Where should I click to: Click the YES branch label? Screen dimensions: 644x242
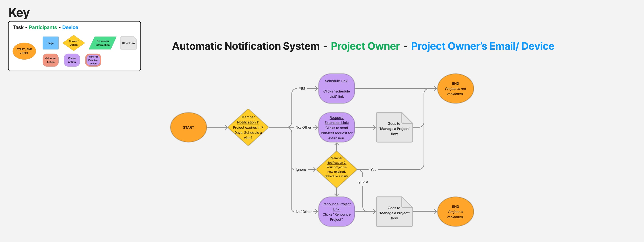(302, 88)
